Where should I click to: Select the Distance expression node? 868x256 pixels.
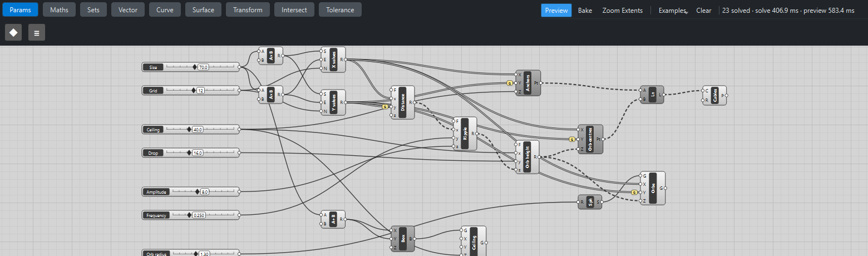402,102
